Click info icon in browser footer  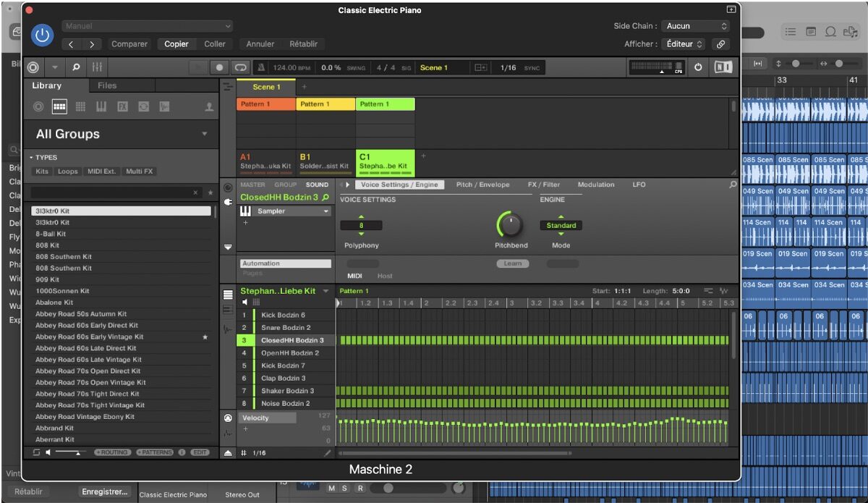pyautogui.click(x=182, y=452)
